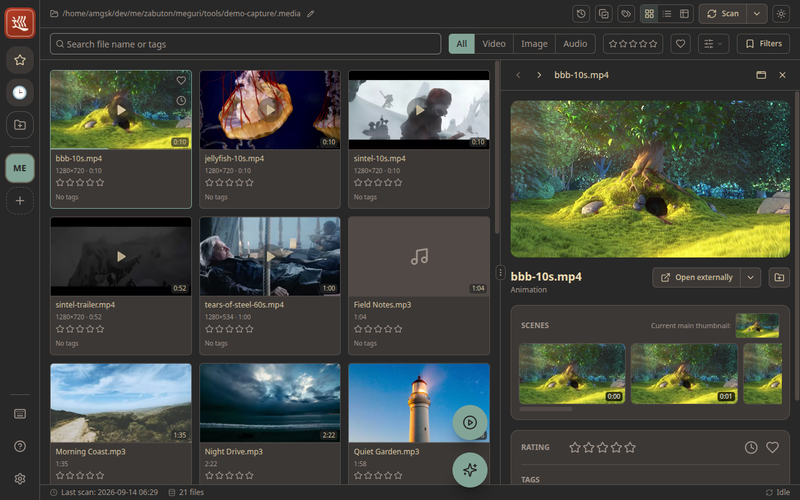
Task: Expand the Open externally dropdown arrow
Action: 751,278
